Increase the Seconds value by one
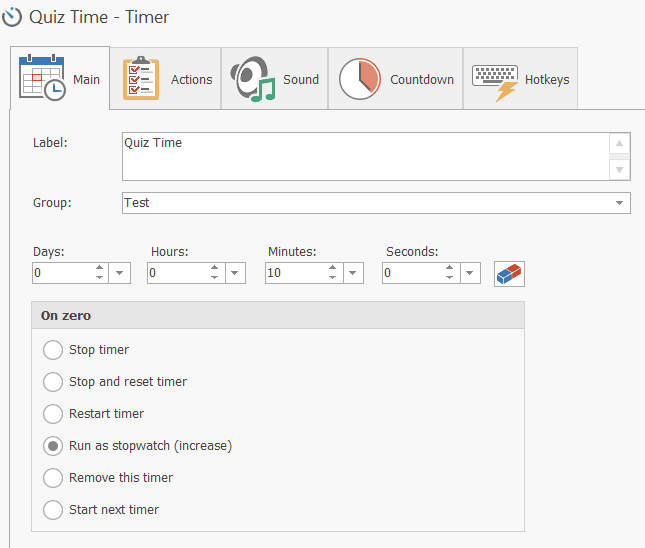This screenshot has height=548, width=645. pyautogui.click(x=450, y=268)
